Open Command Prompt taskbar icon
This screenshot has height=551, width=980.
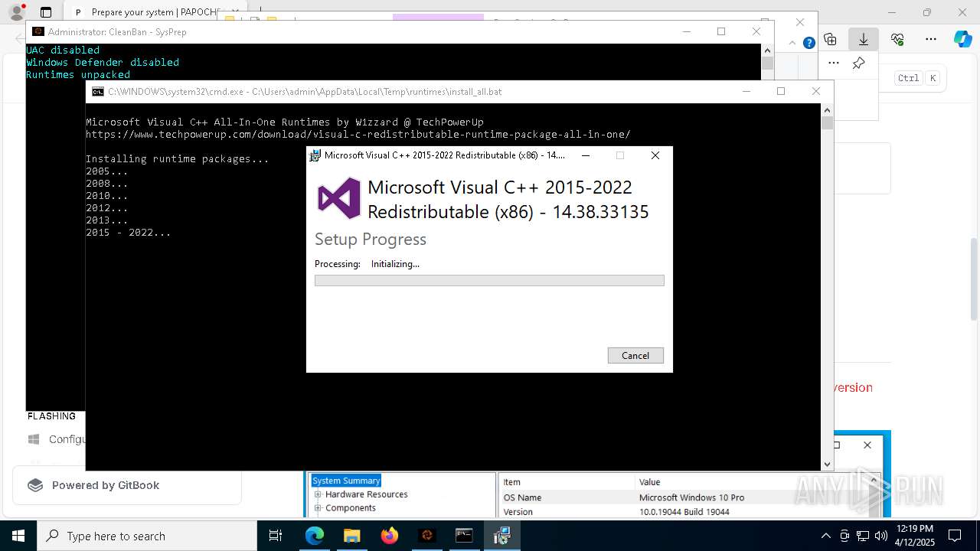[464, 536]
